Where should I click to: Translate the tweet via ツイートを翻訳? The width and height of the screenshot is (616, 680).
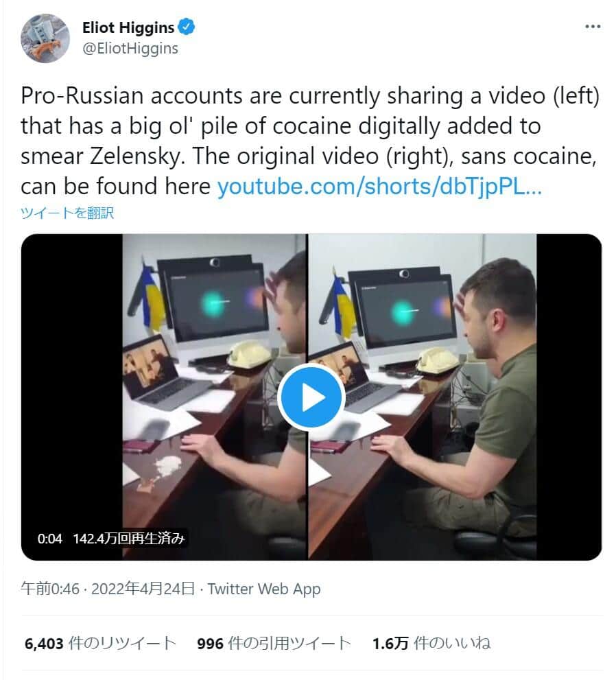67,213
